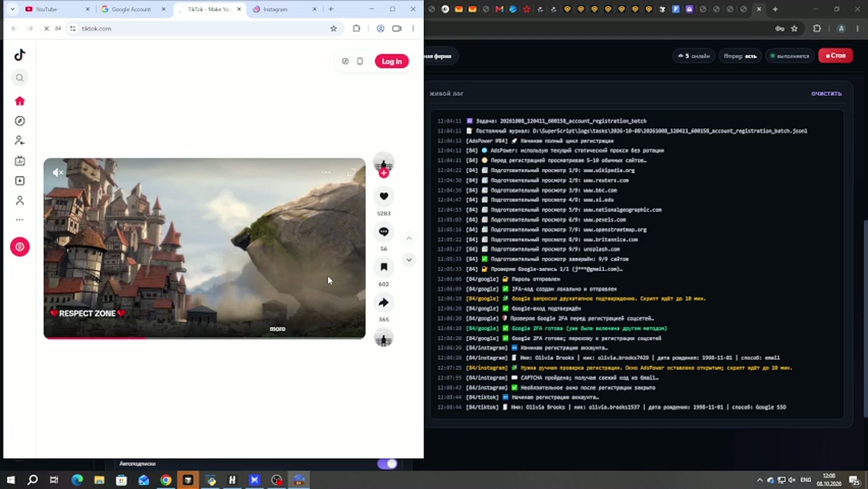The width and height of the screenshot is (868, 489).
Task: Stop loading the TikTok page
Action: tap(46, 29)
